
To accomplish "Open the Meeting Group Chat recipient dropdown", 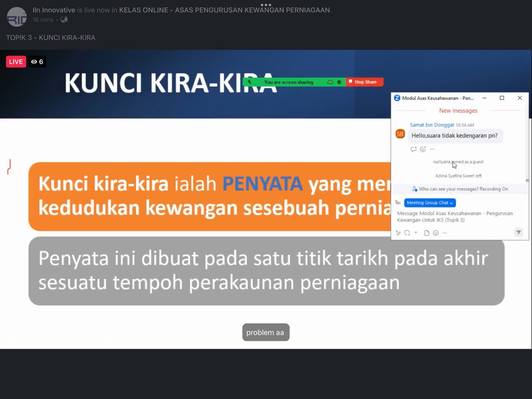I will (430, 203).
